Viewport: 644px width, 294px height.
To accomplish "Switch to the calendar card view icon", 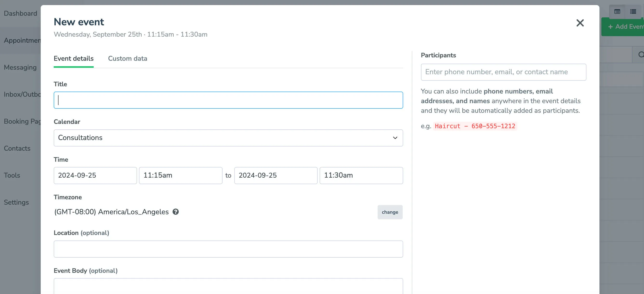I will pyautogui.click(x=617, y=12).
